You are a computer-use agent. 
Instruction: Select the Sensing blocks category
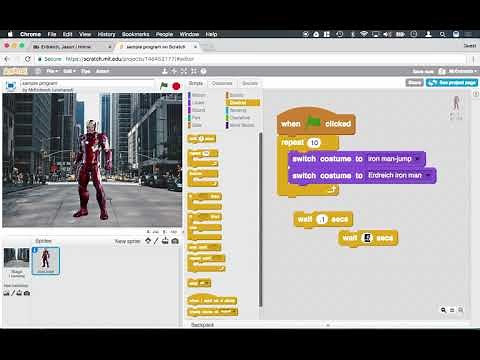[238, 110]
